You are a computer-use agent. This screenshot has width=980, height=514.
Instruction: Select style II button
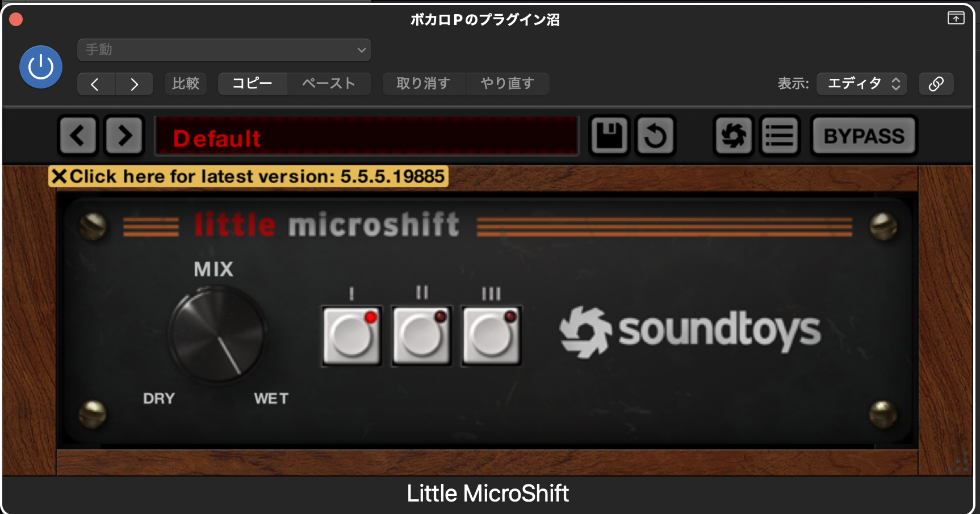coord(422,335)
